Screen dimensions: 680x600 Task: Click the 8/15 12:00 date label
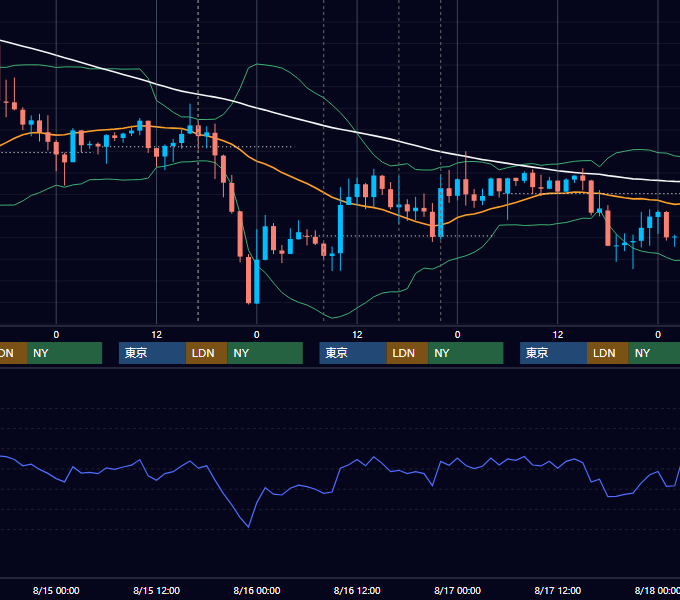(x=156, y=590)
